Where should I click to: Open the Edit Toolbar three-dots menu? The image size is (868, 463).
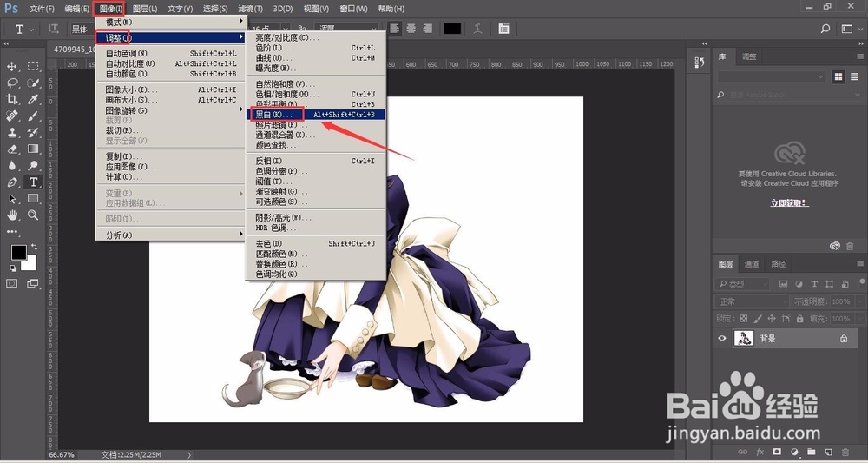pyautogui.click(x=12, y=231)
